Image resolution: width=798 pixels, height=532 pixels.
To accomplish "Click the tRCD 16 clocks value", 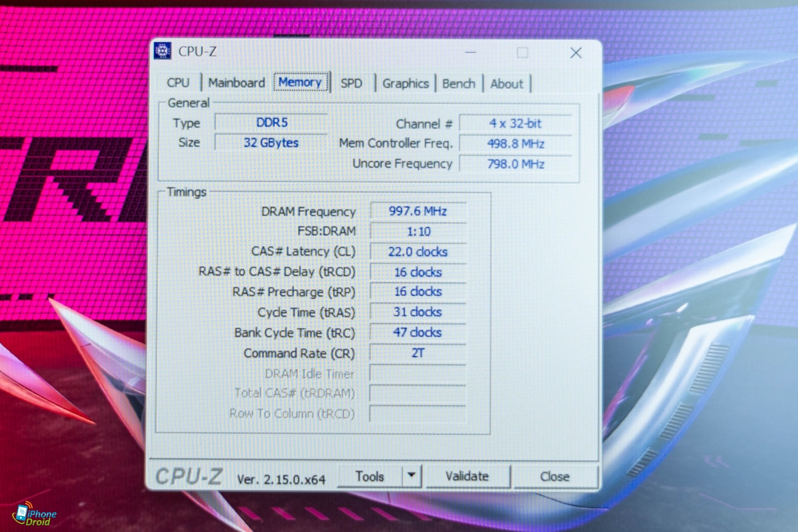I will point(418,272).
